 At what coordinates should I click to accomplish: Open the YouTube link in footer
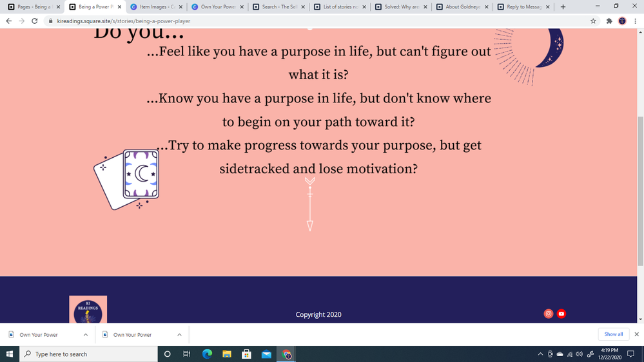point(561,314)
